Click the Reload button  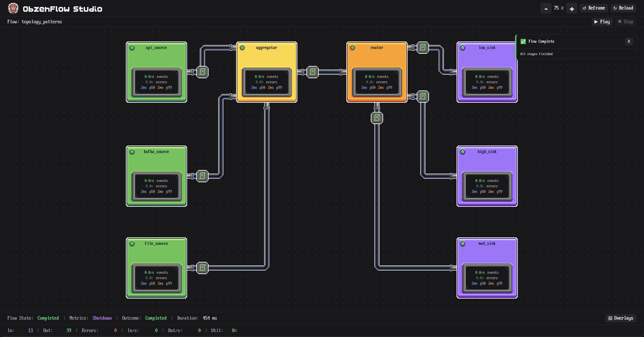[623, 8]
